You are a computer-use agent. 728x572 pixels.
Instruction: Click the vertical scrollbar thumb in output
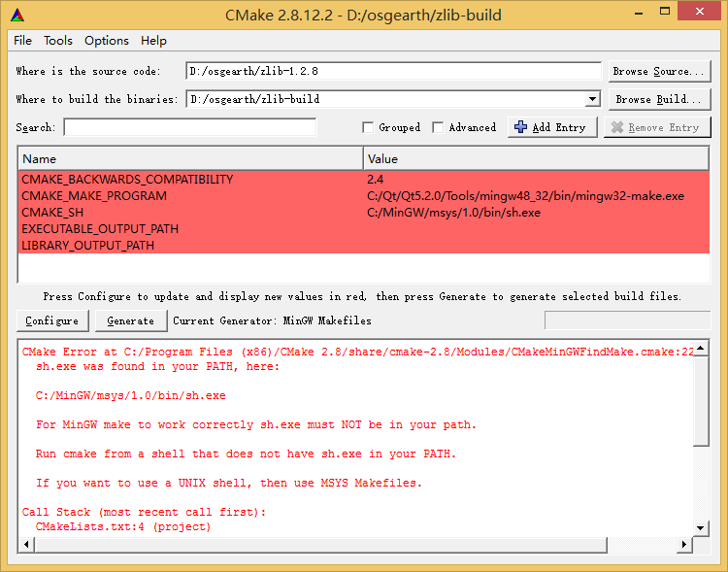coord(701,401)
